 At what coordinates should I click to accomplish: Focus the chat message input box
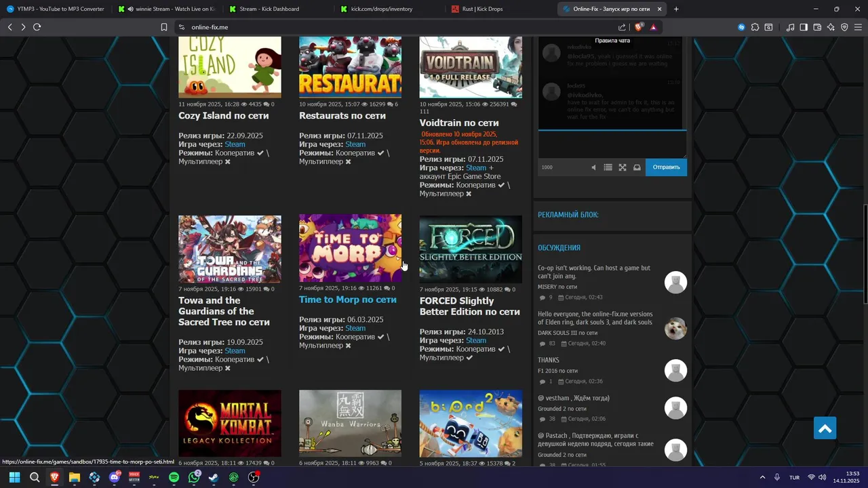pyautogui.click(x=612, y=144)
